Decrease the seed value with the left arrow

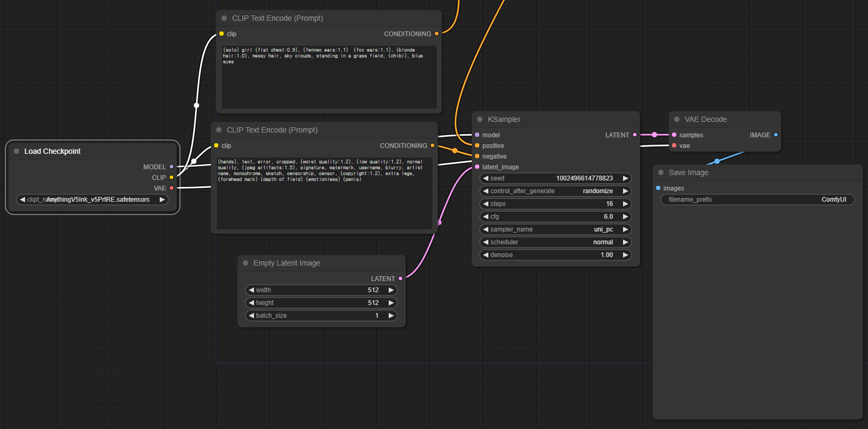[x=486, y=178]
